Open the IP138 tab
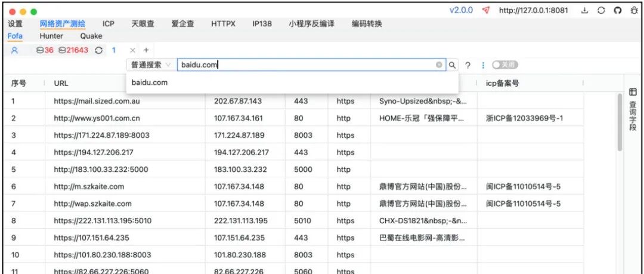The image size is (644, 274). [262, 24]
